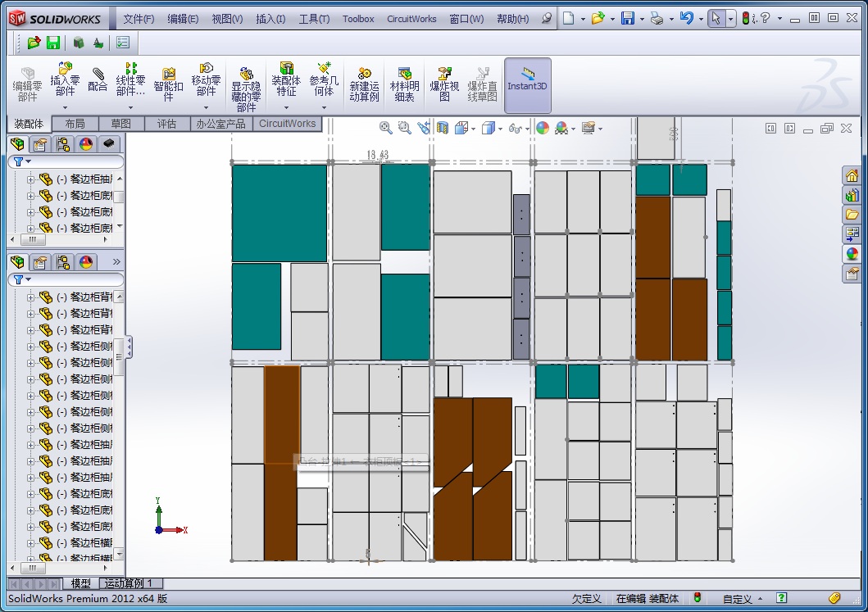Click the rebuild status icon in status bar

click(x=697, y=598)
